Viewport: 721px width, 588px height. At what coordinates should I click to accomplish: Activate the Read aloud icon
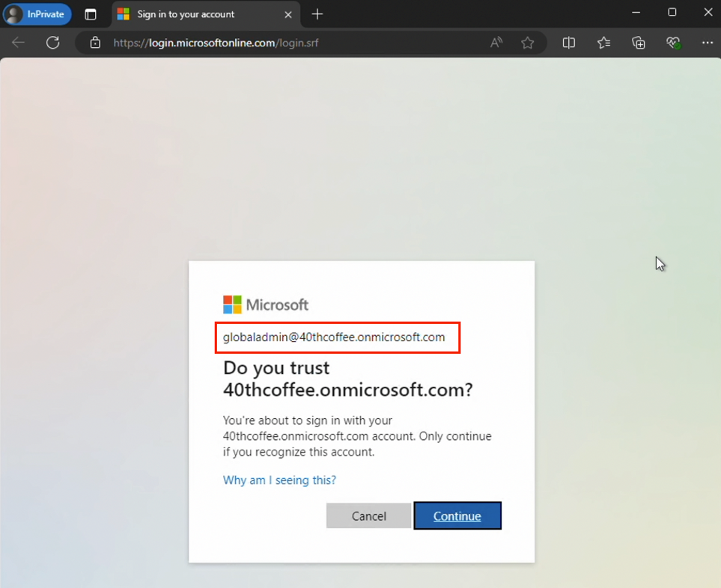[496, 43]
